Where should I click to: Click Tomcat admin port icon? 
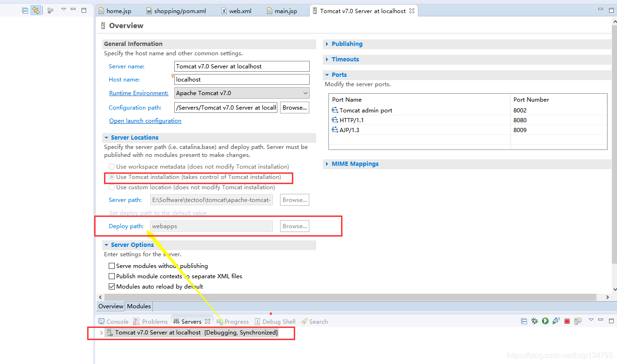point(335,111)
